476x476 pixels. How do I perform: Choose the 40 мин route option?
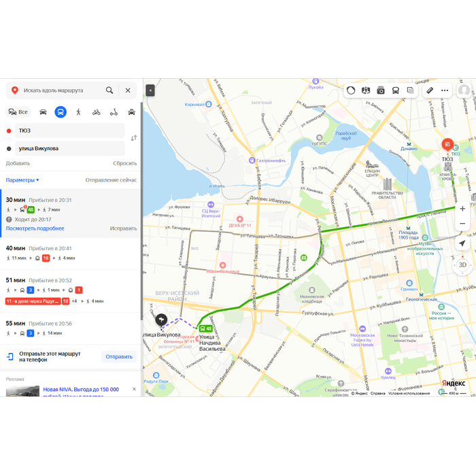71,253
